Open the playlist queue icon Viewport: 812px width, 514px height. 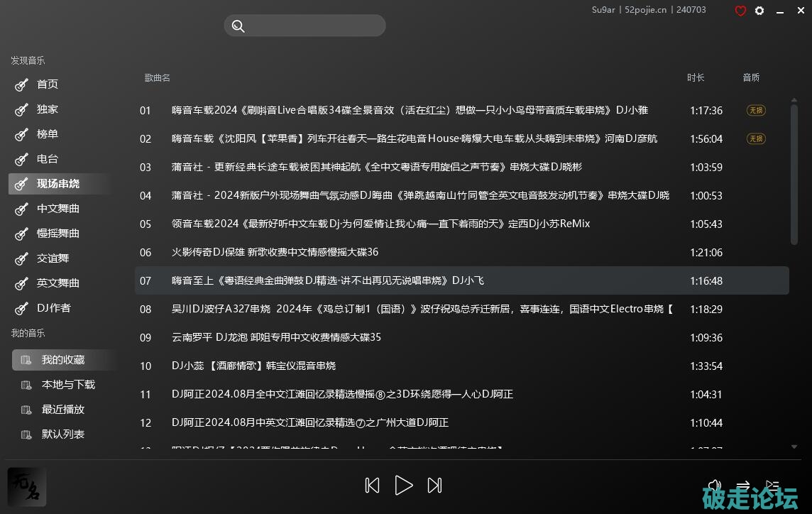[772, 486]
